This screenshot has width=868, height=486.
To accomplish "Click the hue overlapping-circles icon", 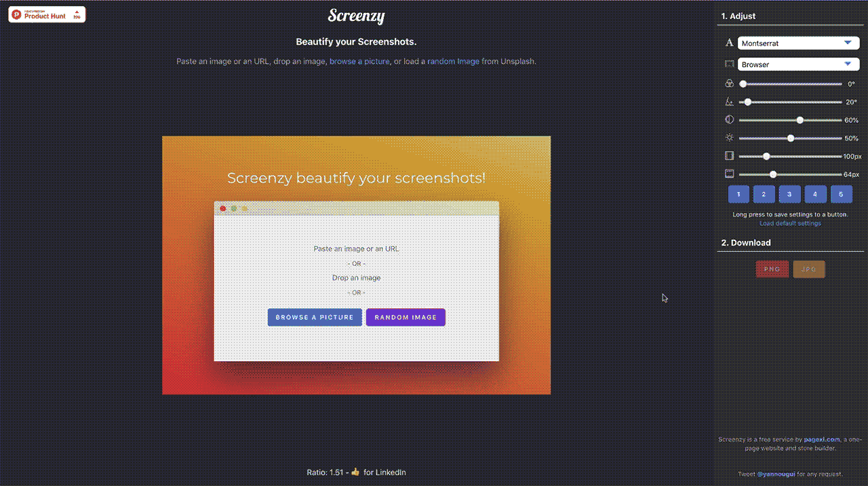I will click(x=730, y=84).
